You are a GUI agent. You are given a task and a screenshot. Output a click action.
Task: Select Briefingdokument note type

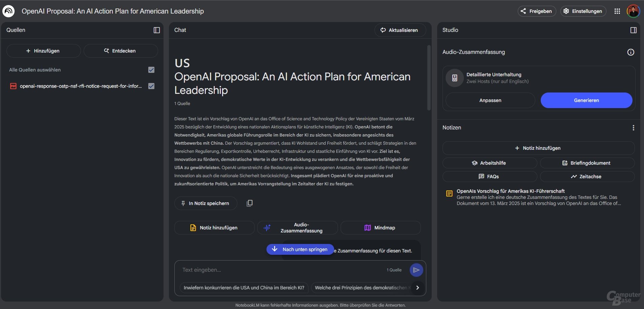click(587, 163)
